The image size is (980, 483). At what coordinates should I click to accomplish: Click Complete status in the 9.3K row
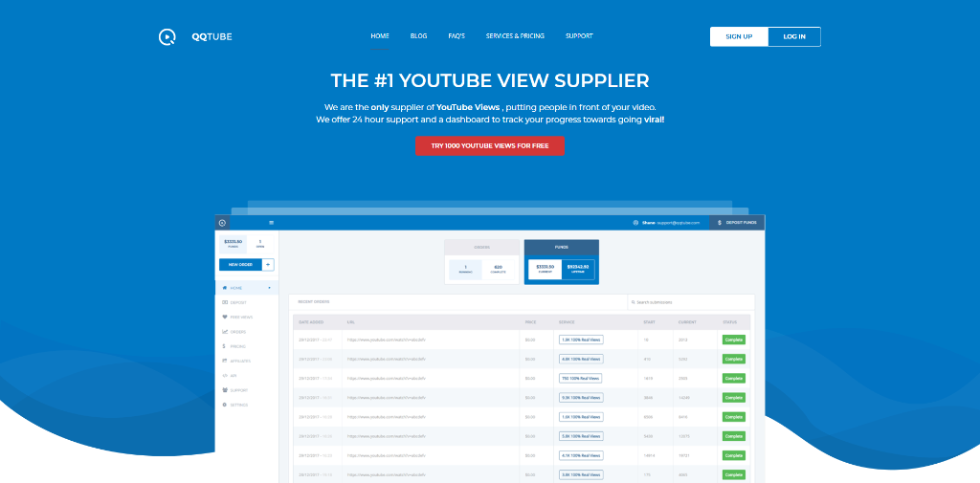(x=734, y=397)
